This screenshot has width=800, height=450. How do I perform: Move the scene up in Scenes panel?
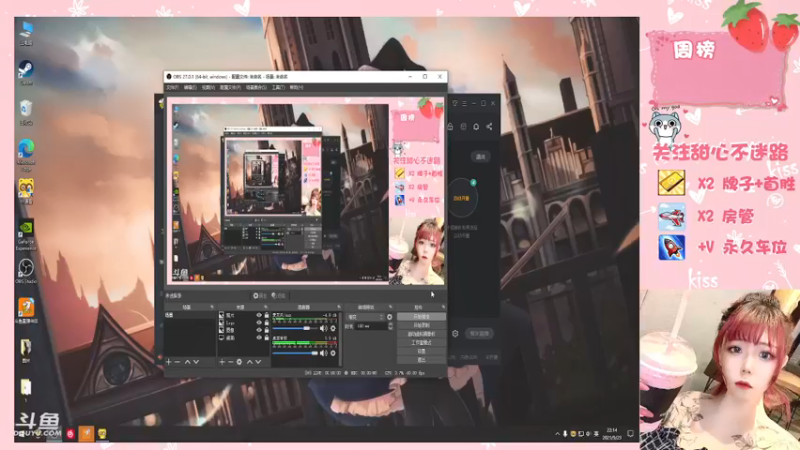click(x=187, y=362)
